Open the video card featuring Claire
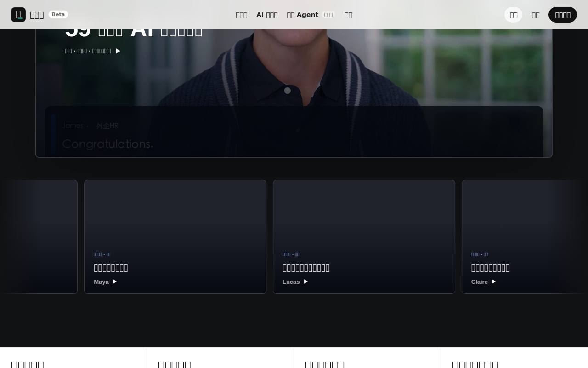 click(525, 237)
